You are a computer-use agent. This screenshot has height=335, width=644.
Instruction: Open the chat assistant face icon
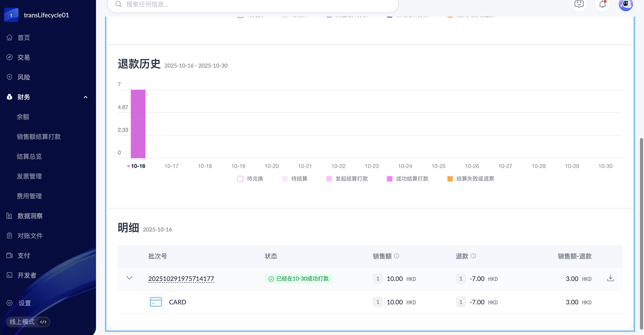[579, 4]
